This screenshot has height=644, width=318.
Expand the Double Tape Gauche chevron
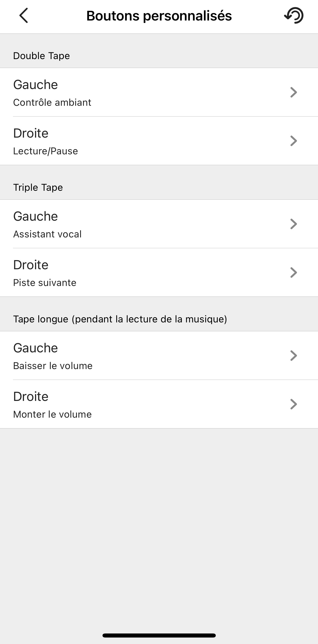click(x=293, y=92)
